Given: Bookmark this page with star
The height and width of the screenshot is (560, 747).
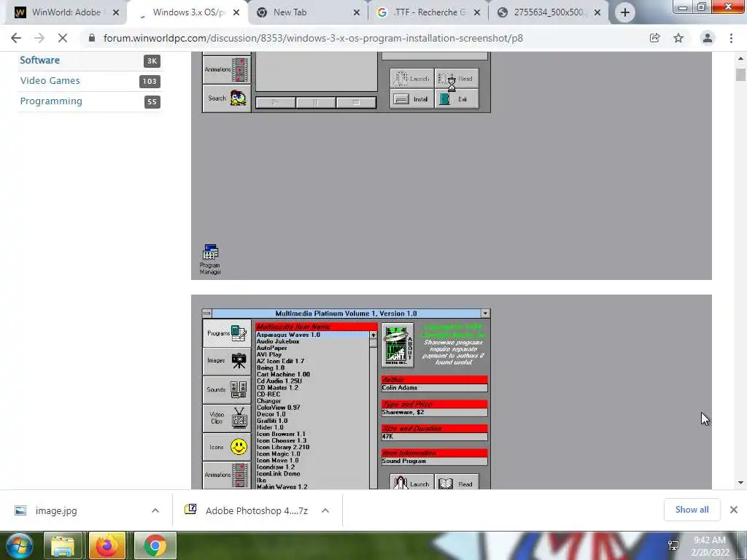Looking at the screenshot, I should (x=678, y=38).
